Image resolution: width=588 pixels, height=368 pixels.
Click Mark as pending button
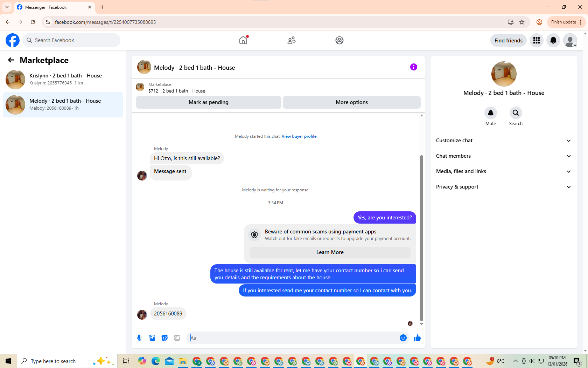(x=209, y=102)
